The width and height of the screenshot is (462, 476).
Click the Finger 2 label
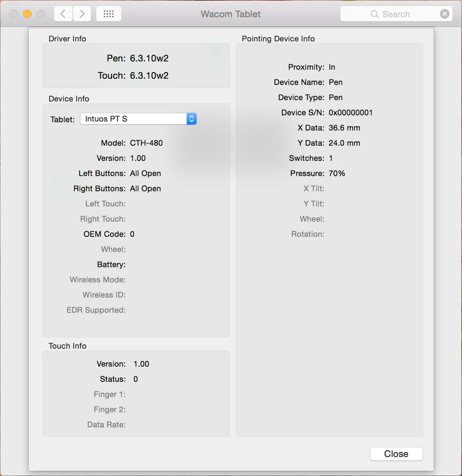(x=110, y=409)
